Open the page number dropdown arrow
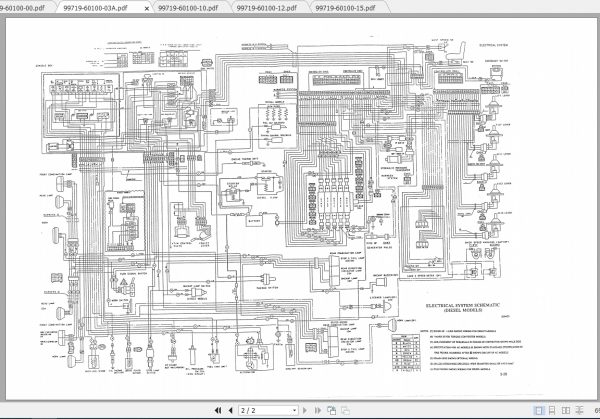The image size is (600, 419). coord(294,410)
